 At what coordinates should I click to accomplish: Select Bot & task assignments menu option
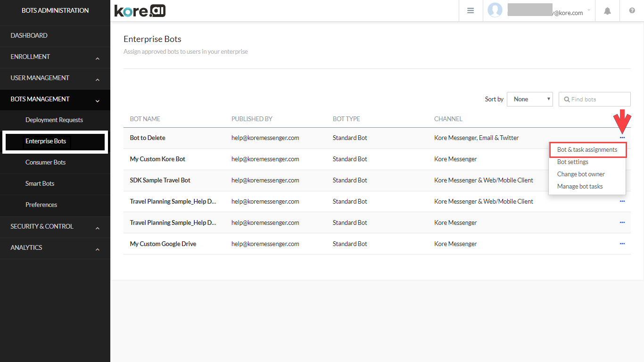587,150
